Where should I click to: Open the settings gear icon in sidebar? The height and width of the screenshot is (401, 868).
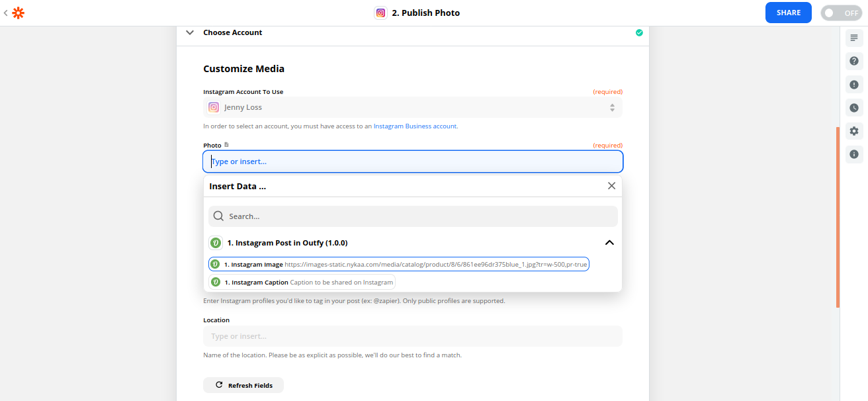click(854, 131)
